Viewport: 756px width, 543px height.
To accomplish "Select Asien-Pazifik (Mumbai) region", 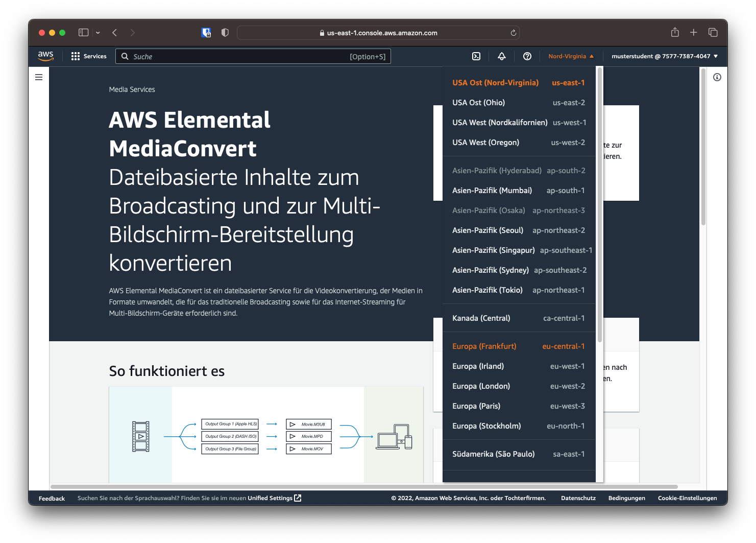I will tap(519, 191).
